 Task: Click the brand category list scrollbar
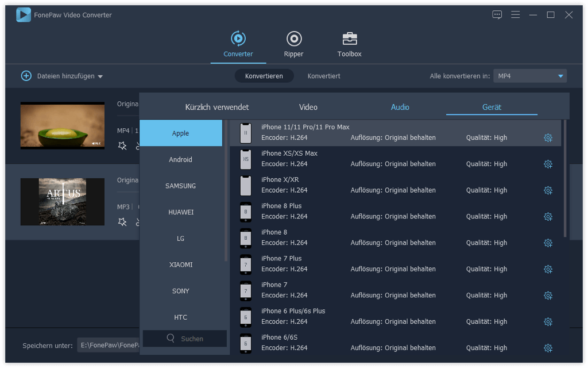pos(226,190)
